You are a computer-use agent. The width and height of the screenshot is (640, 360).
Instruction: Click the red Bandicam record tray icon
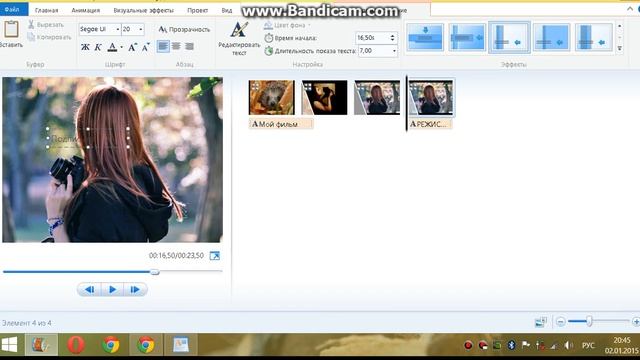tap(468, 345)
